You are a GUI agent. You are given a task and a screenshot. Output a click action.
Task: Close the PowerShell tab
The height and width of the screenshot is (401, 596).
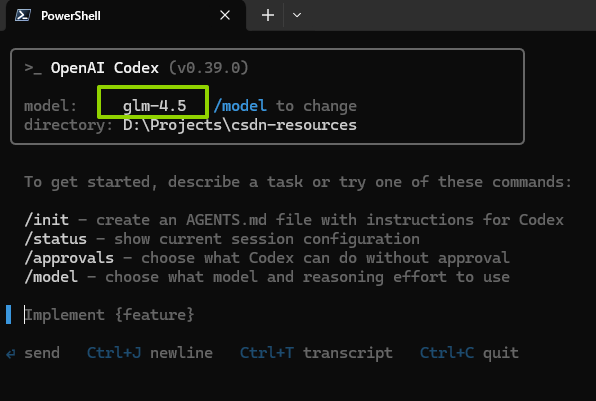[225, 15]
